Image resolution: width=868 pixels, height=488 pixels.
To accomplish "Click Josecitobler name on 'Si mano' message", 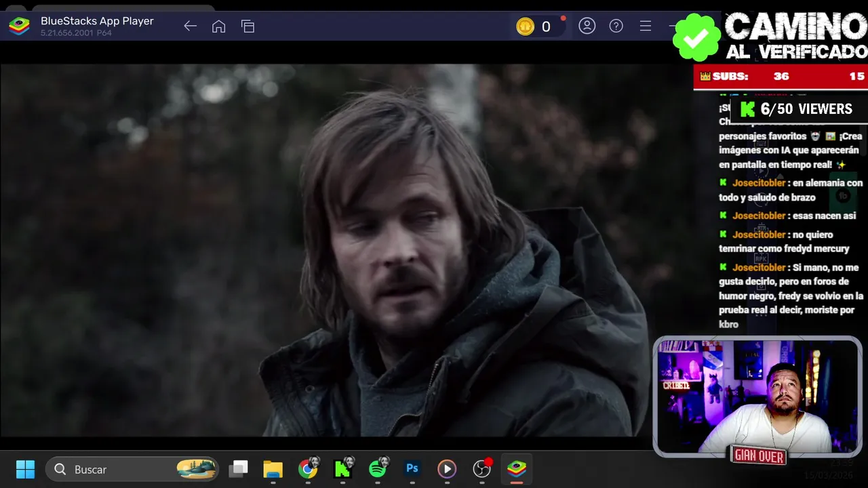I will click(759, 267).
